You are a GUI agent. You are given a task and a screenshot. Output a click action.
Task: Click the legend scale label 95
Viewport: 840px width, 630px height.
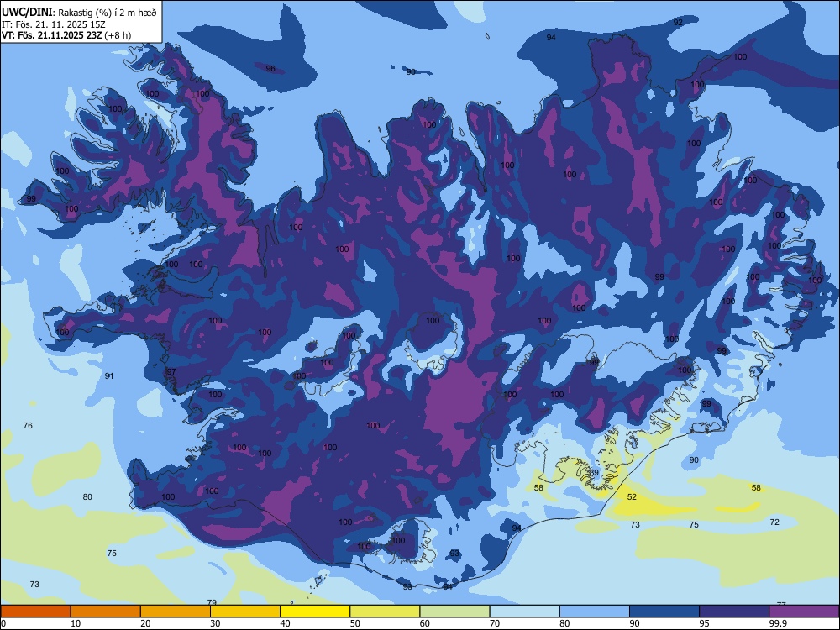pyautogui.click(x=704, y=623)
